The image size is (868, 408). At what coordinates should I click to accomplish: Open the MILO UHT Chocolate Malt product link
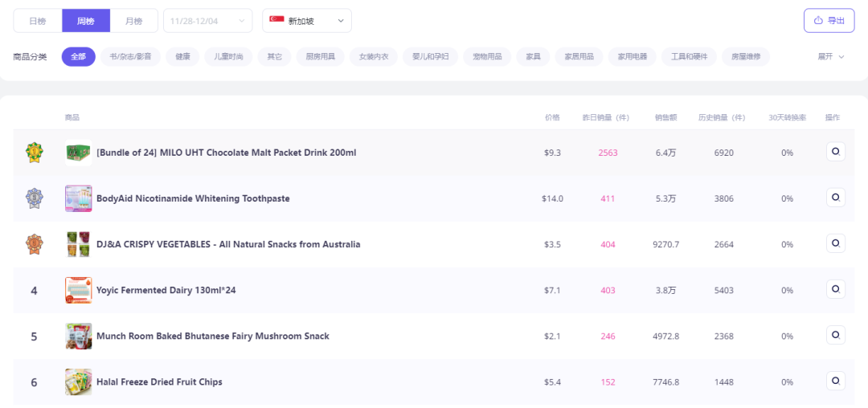pyautogui.click(x=227, y=152)
